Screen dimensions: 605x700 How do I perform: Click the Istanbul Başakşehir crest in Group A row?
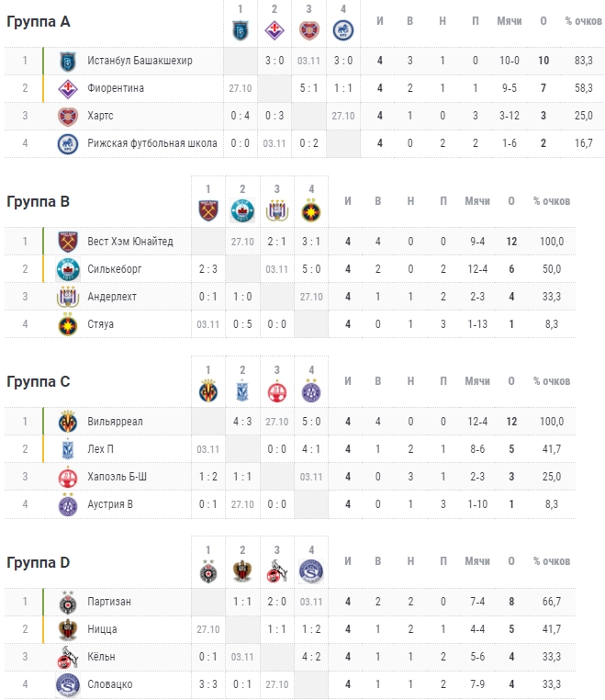(68, 61)
